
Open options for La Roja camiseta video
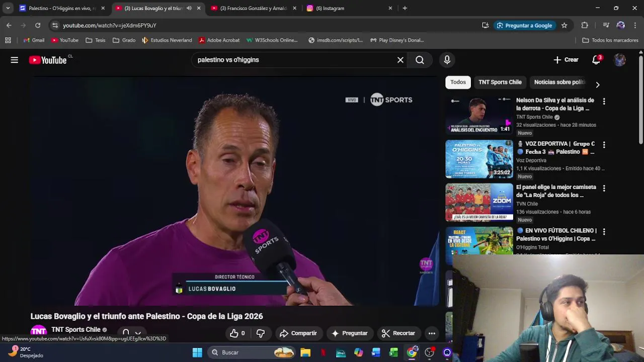(604, 188)
